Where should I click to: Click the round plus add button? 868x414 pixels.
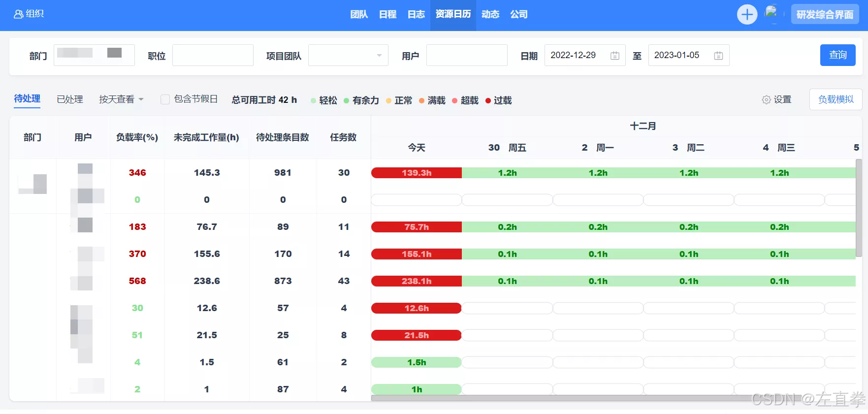pyautogui.click(x=747, y=15)
